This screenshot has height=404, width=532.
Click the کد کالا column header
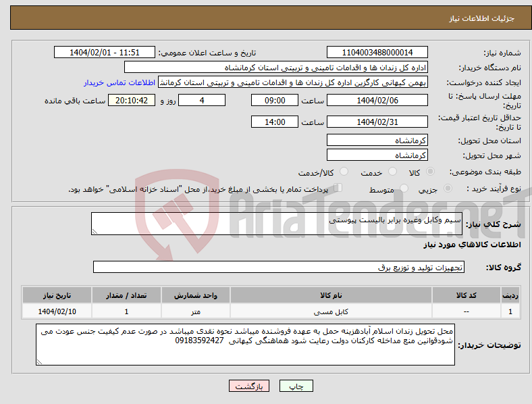(x=467, y=295)
